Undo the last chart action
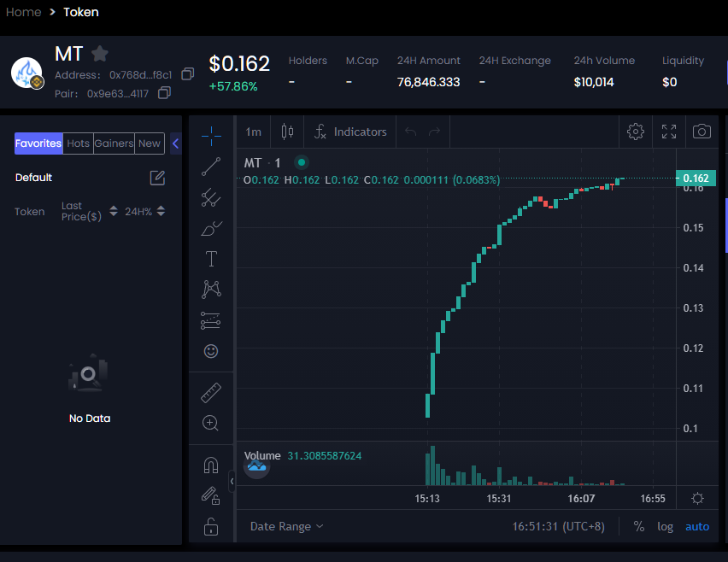Screen dimensions: 728x562 pos(410,132)
